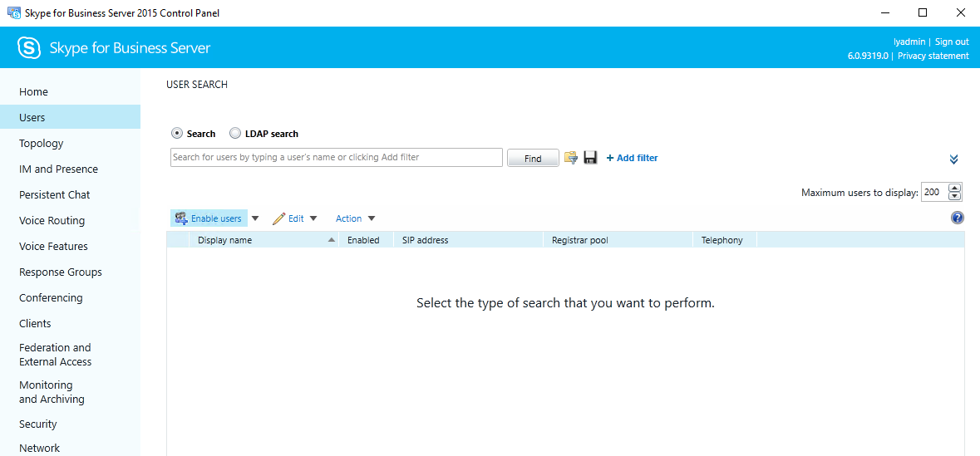Screen dimensions: 980x456
Task: Sort by the Enabled column
Action: click(x=366, y=240)
